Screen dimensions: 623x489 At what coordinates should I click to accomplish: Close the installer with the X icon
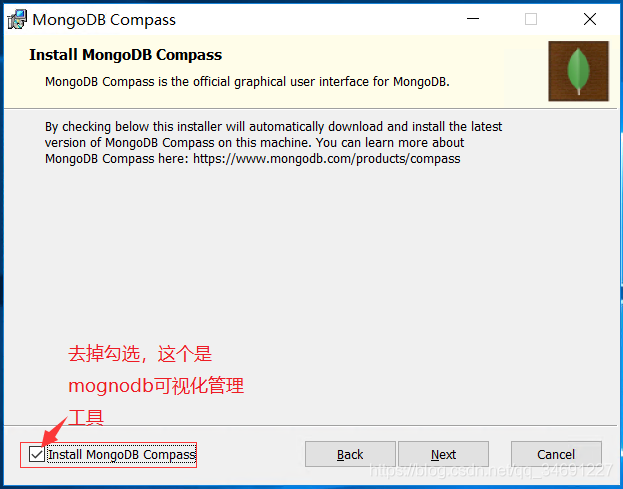pyautogui.click(x=590, y=19)
